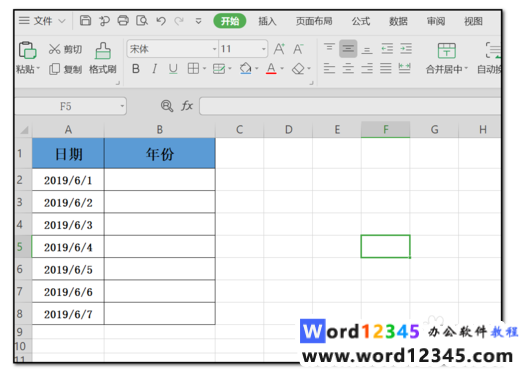Click the magnifier icon beside fx
Screen dimensions: 523x372
167,106
